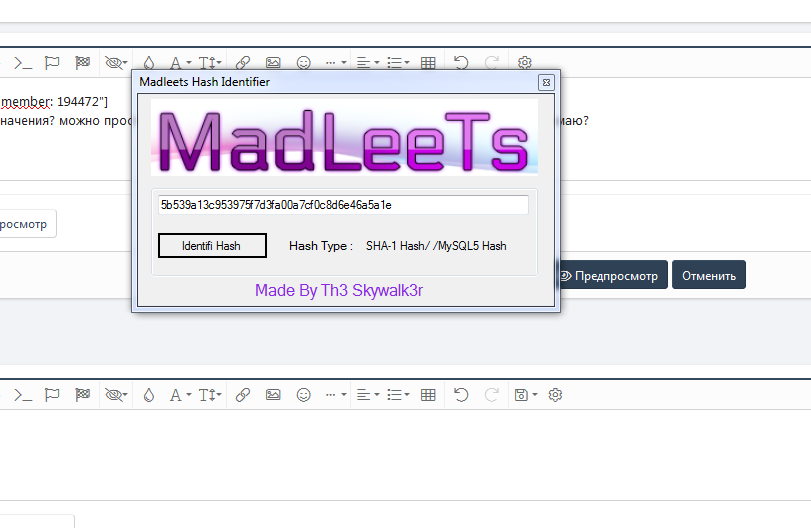Insert inline code in upper editor toolbar

click(x=23, y=63)
